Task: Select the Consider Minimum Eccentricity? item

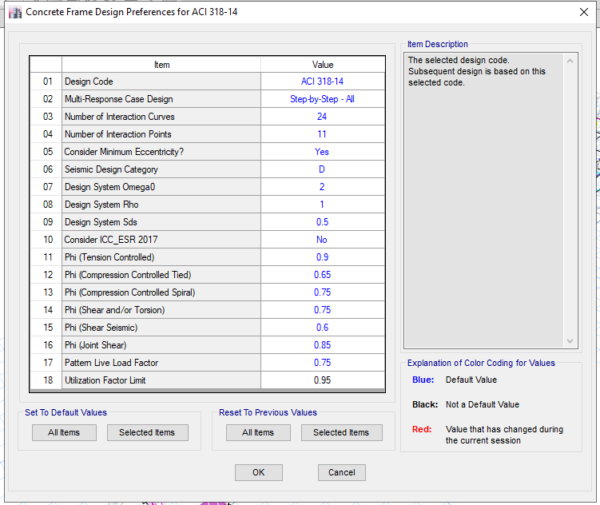Action: (x=161, y=152)
